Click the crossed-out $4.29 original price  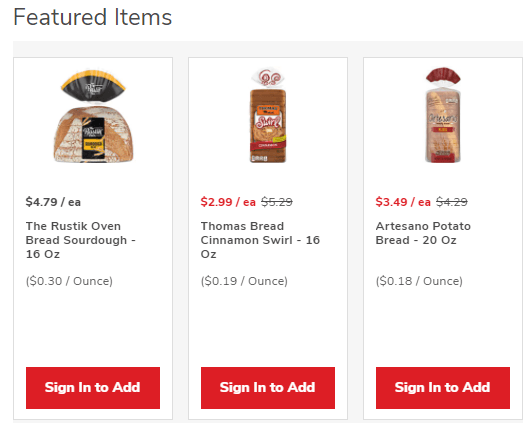click(x=452, y=202)
